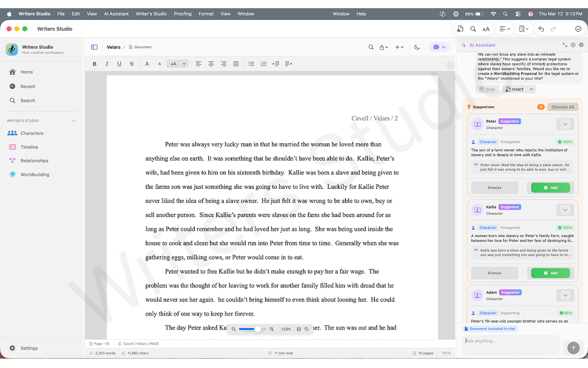
Task: Zoom in with the plus magnifier
Action: (272, 329)
